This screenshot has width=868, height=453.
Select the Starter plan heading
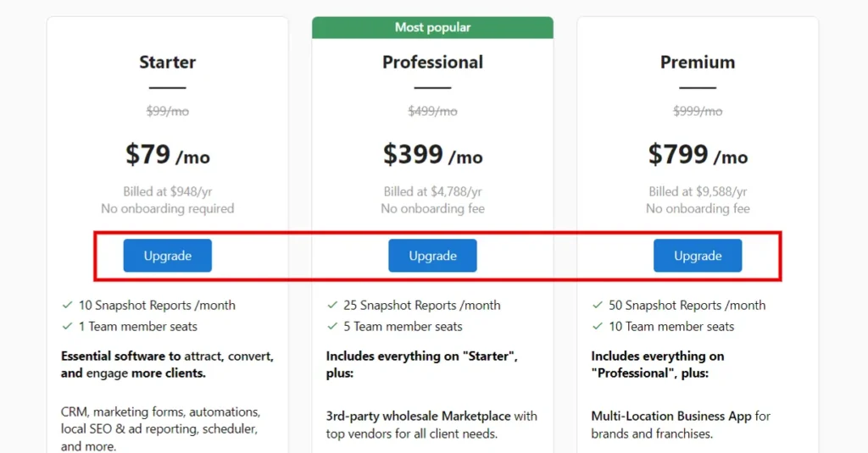tap(167, 62)
